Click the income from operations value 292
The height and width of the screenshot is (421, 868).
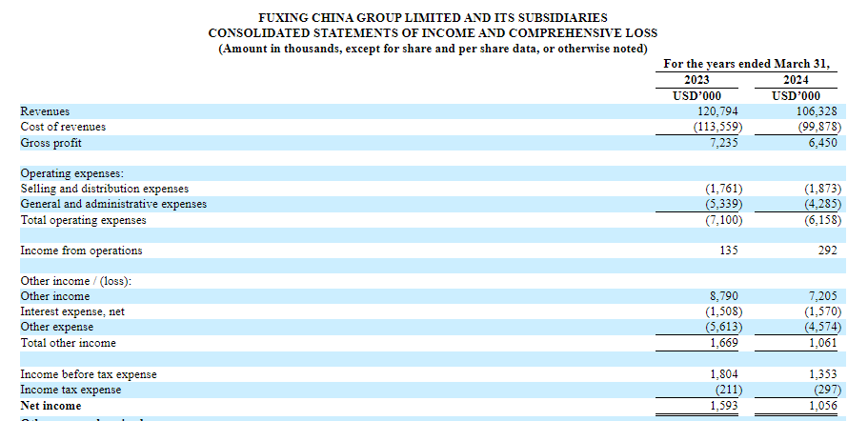828,251
